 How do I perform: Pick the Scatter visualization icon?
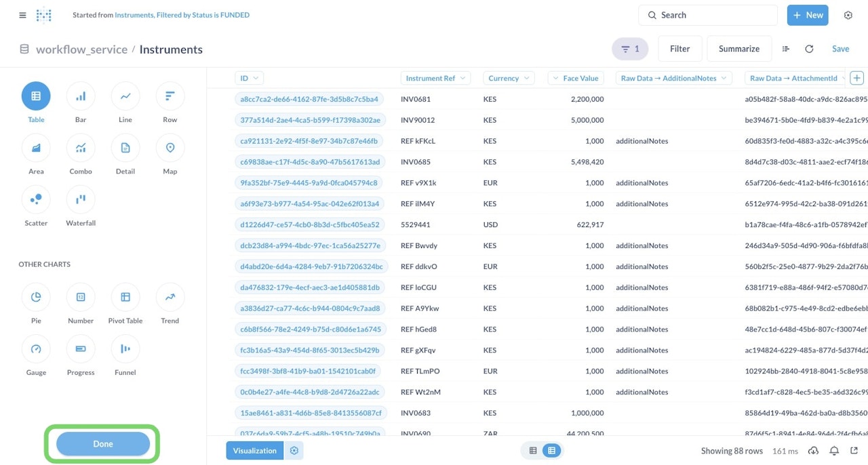click(x=36, y=199)
